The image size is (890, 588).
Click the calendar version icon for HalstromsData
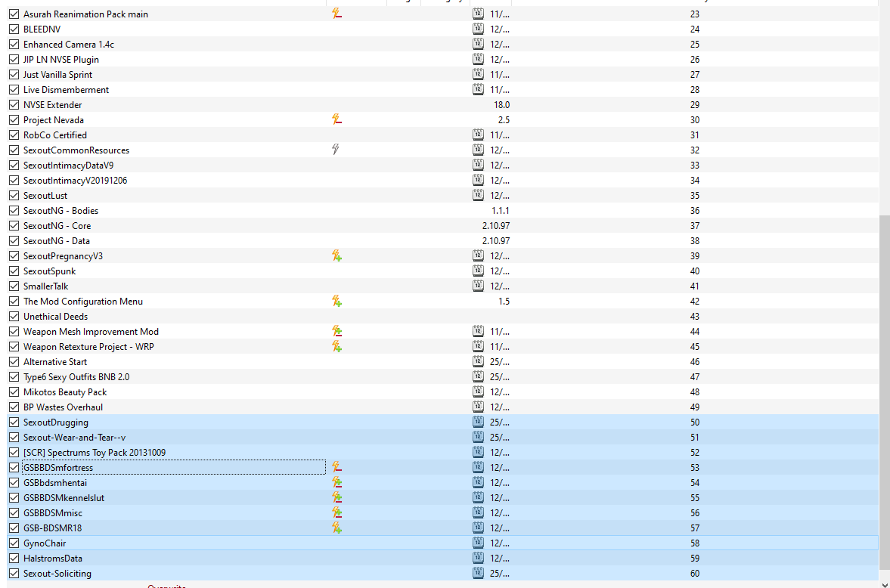pos(478,559)
